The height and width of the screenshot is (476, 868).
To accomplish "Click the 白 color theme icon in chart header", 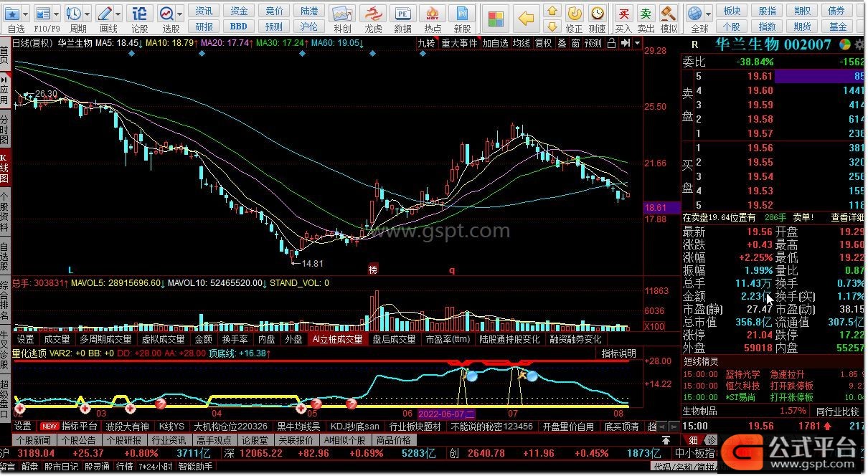I will pyautogui.click(x=611, y=43).
